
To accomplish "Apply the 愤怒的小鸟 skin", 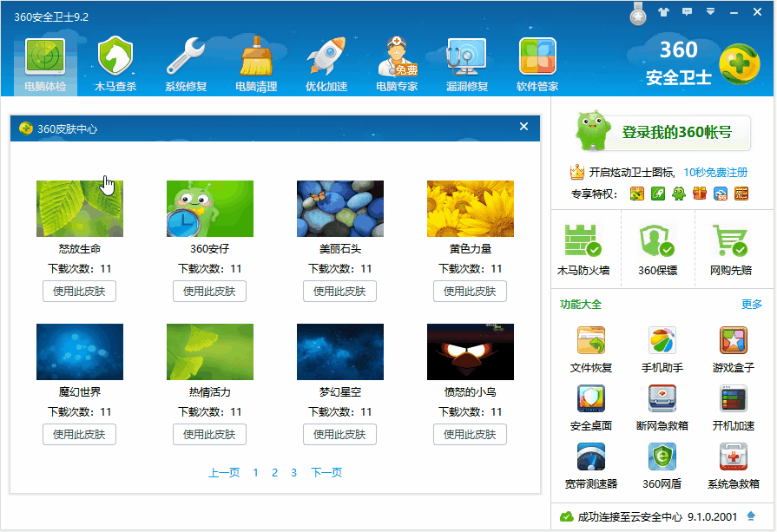I will [x=471, y=435].
